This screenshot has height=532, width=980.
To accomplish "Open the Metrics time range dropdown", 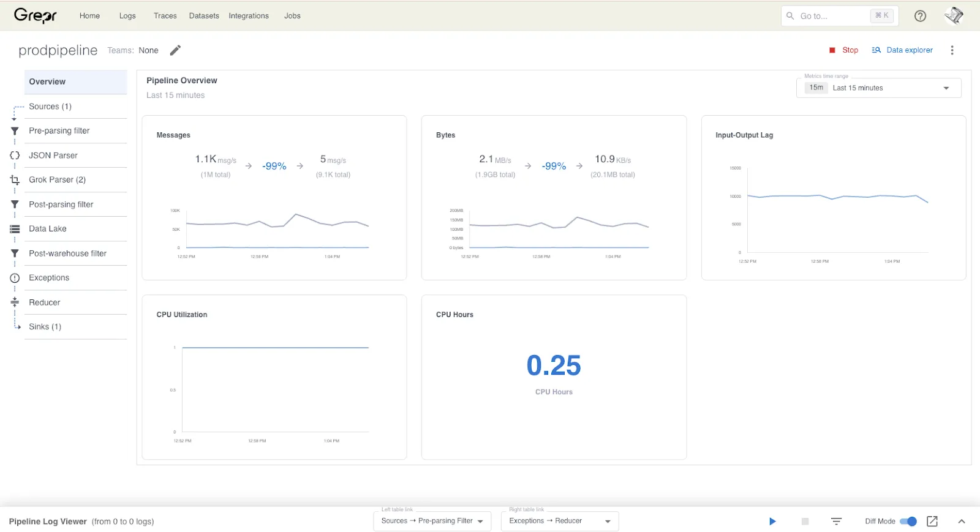I will point(879,88).
